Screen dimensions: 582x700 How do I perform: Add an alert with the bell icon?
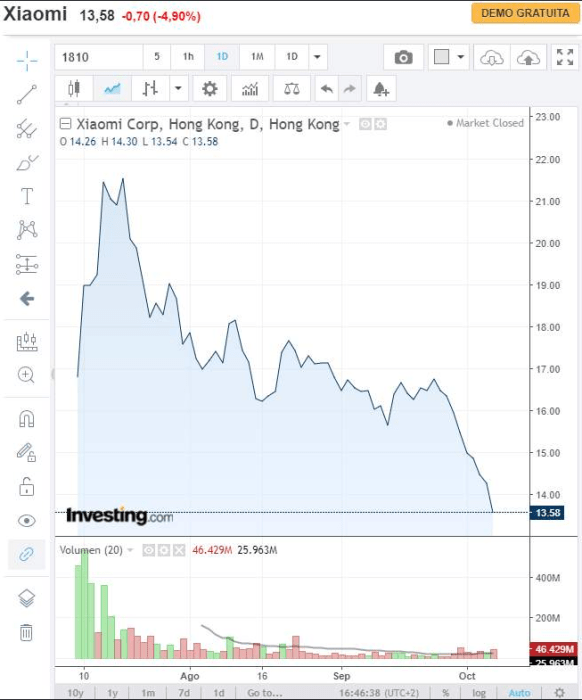point(381,89)
